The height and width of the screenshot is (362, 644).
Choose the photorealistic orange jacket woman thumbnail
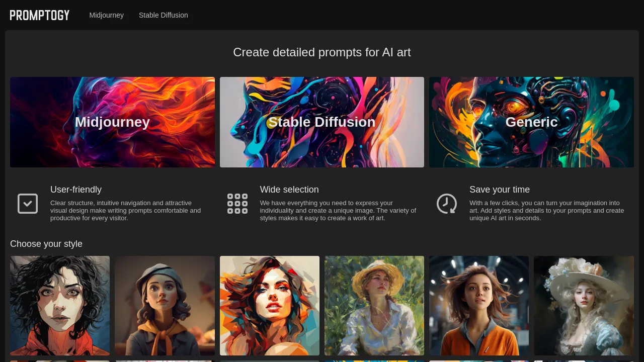479,306
